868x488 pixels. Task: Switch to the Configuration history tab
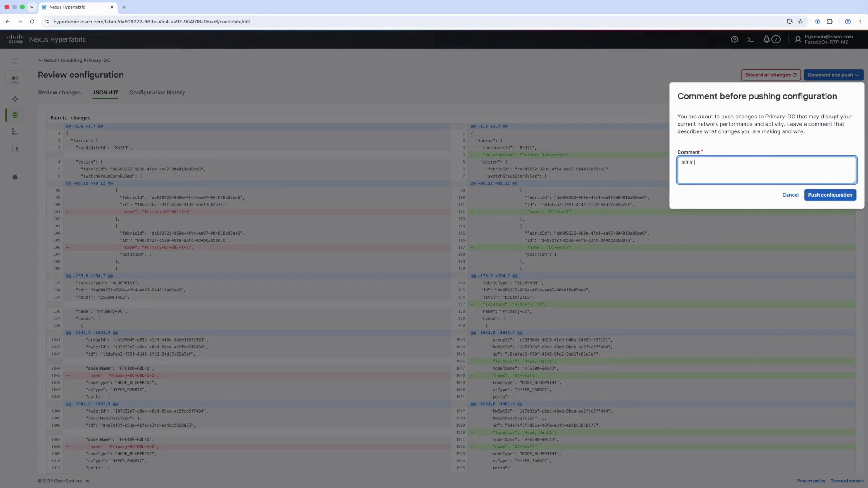pos(157,93)
